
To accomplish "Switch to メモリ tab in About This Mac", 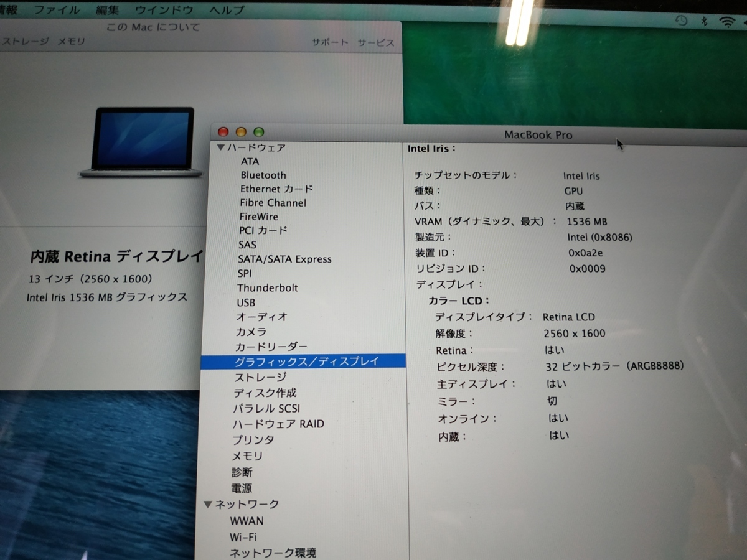I will (71, 42).
